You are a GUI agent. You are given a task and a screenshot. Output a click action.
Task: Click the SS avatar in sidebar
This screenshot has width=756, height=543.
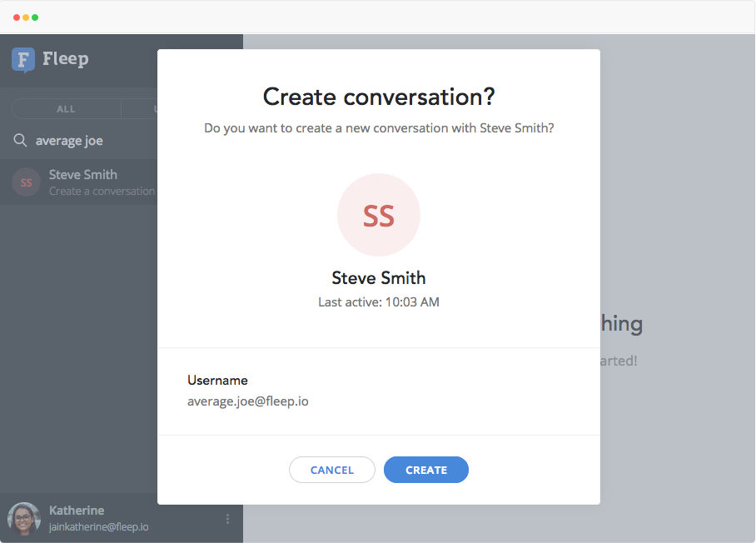click(x=26, y=182)
